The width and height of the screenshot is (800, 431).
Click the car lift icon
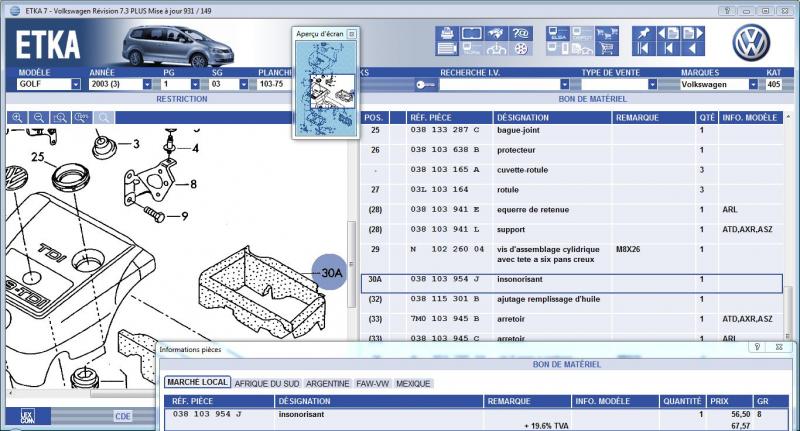pyautogui.click(x=496, y=49)
